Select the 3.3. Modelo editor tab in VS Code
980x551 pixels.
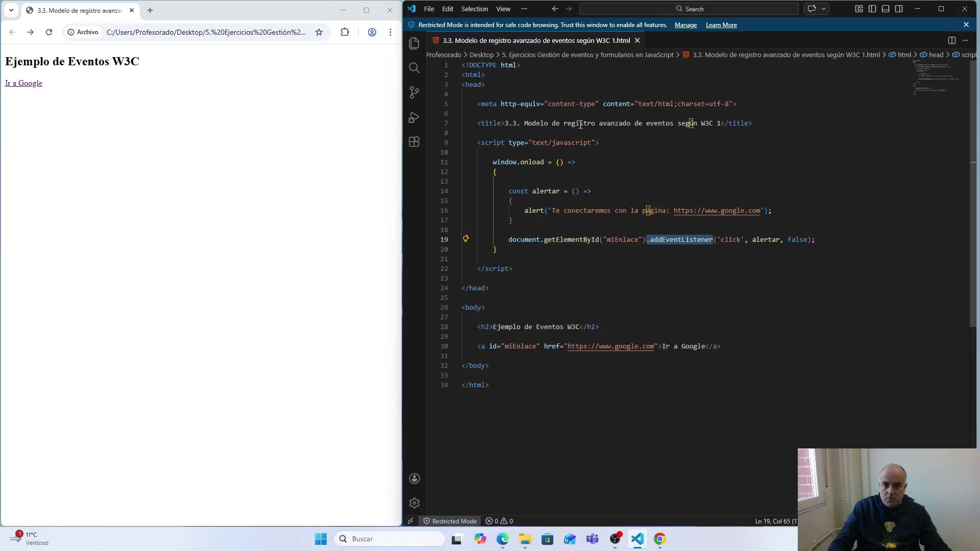coord(536,40)
